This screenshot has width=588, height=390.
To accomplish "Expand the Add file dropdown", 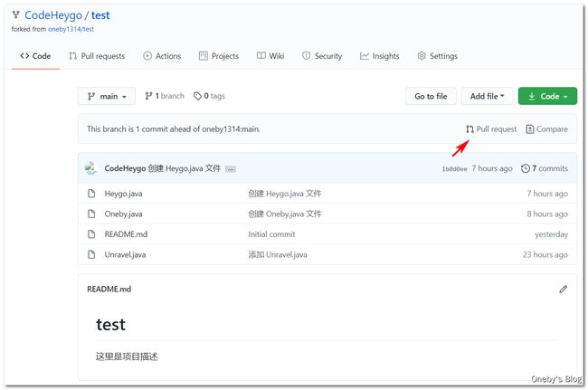I will click(487, 97).
